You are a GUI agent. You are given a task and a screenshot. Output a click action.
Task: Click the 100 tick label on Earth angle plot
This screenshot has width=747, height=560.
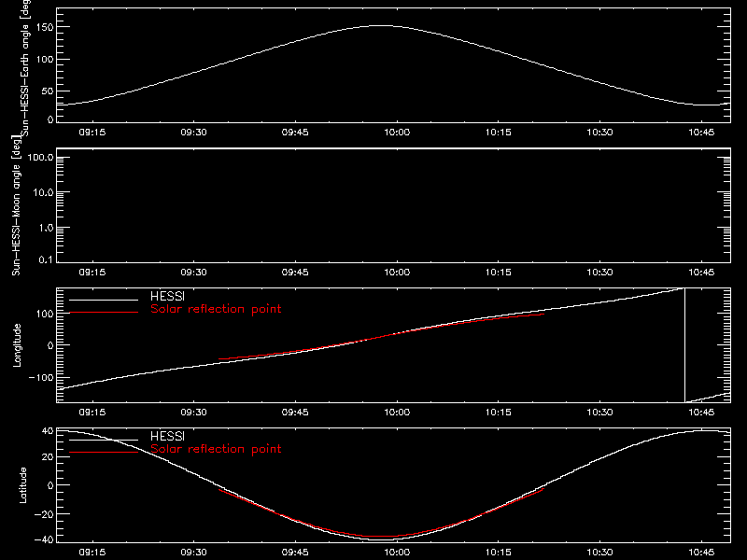(47, 60)
